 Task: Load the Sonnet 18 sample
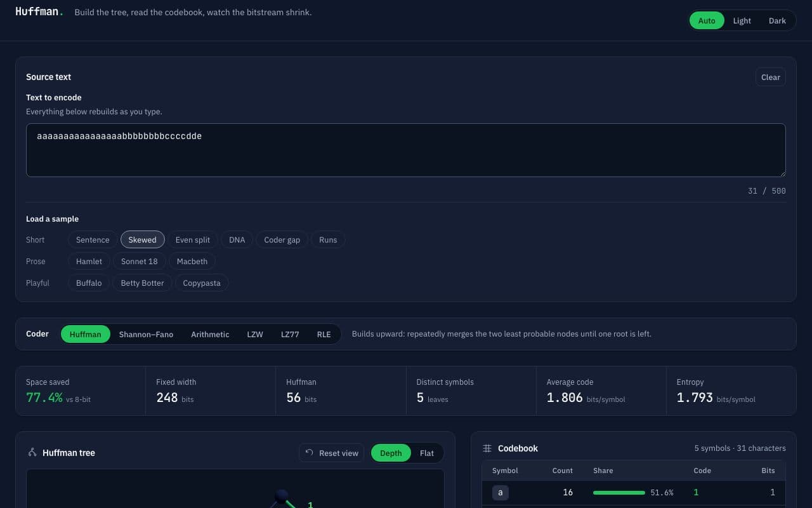(140, 261)
